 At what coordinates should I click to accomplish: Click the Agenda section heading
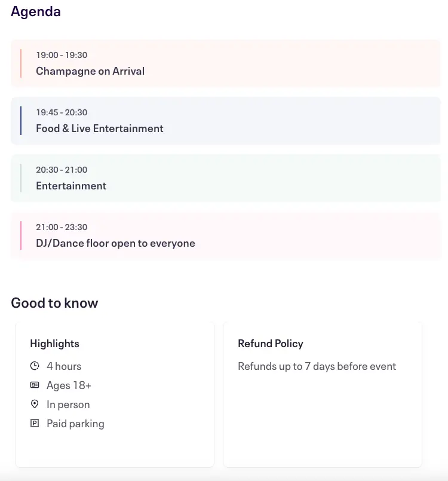pos(36,11)
